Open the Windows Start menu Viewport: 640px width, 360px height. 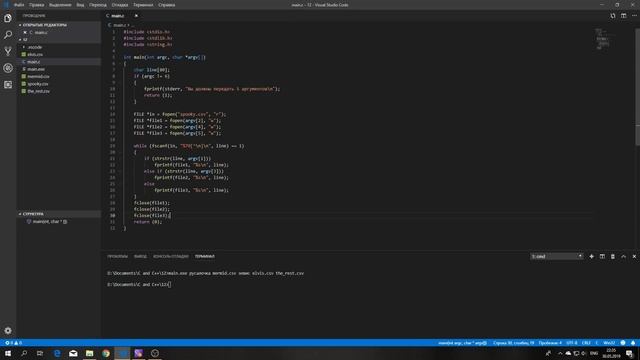click(8, 353)
